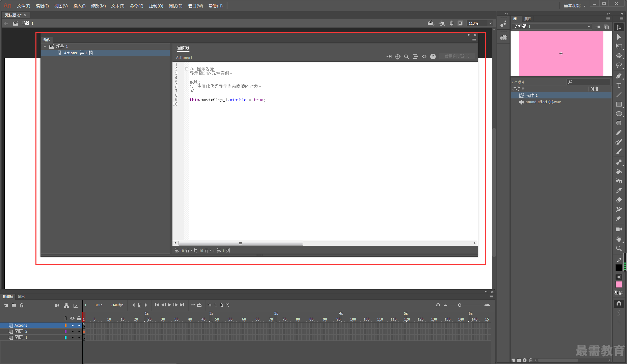Delete the selected timeline layer
The width and height of the screenshot is (627, 364).
click(x=22, y=305)
